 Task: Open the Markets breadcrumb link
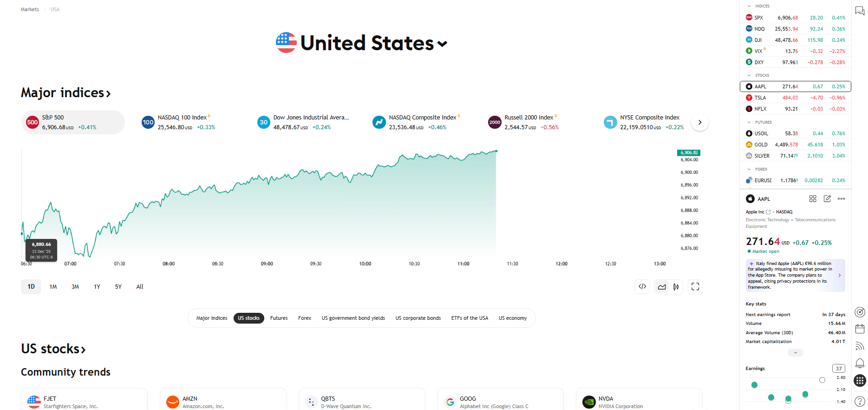point(29,9)
